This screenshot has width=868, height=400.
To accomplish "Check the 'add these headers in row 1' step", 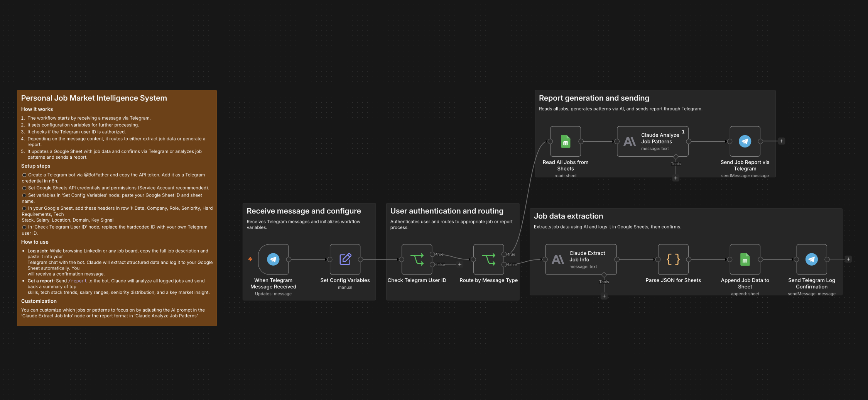I will pyautogui.click(x=24, y=208).
